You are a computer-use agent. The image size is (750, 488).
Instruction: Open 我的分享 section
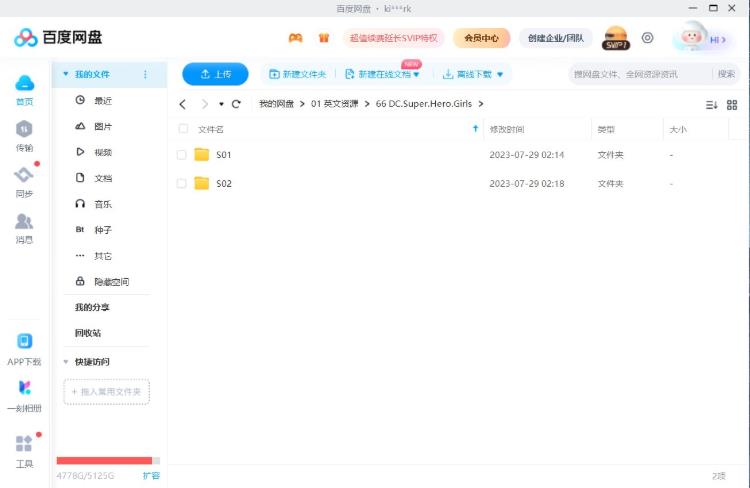pos(92,307)
